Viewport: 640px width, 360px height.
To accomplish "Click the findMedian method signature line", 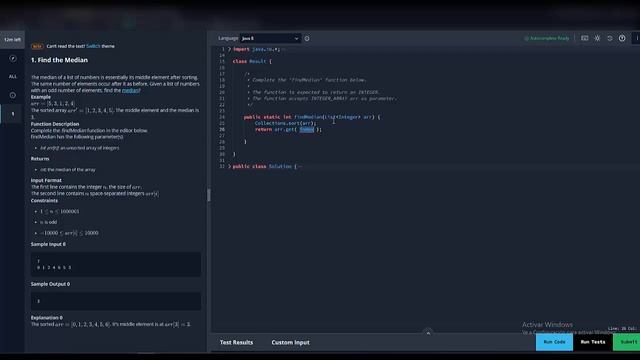I will pyautogui.click(x=312, y=117).
